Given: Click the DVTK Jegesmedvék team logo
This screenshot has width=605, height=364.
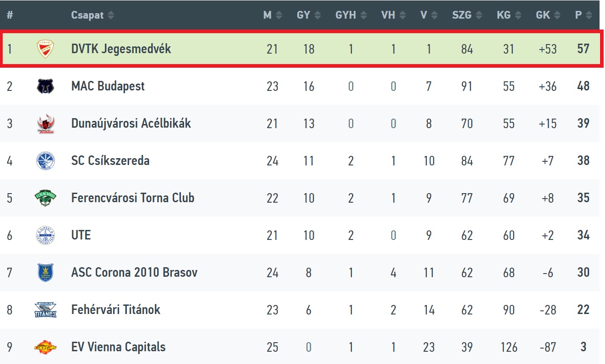Looking at the screenshot, I should pyautogui.click(x=45, y=49).
